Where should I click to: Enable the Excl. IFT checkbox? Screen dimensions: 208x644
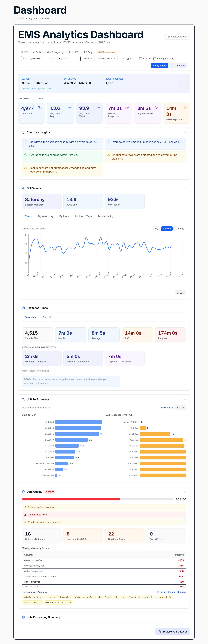click(141, 59)
